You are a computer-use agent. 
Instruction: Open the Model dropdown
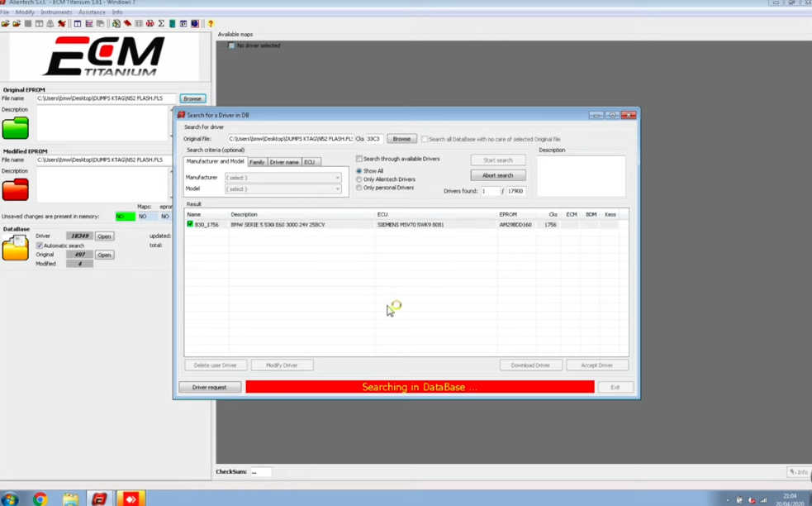283,189
